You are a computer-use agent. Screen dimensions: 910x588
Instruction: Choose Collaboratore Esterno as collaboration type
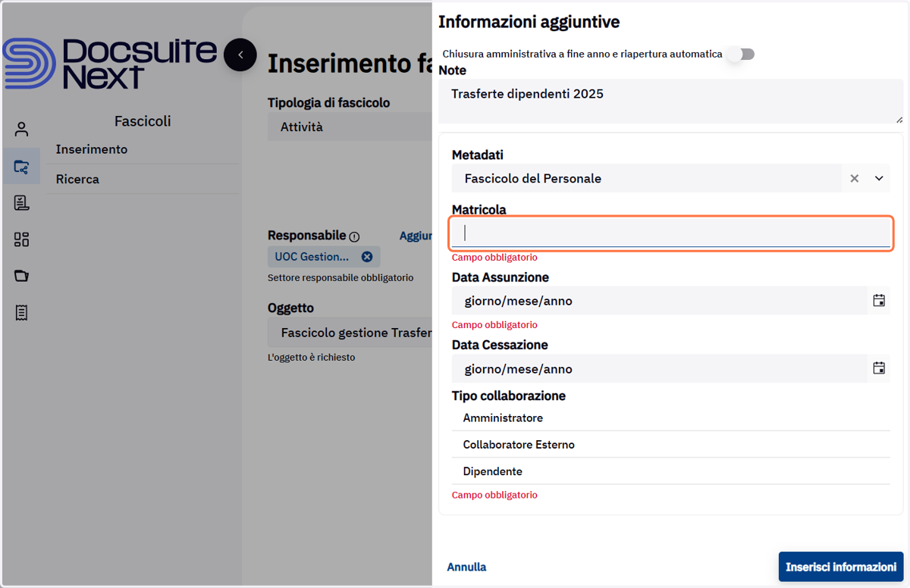tap(670, 445)
